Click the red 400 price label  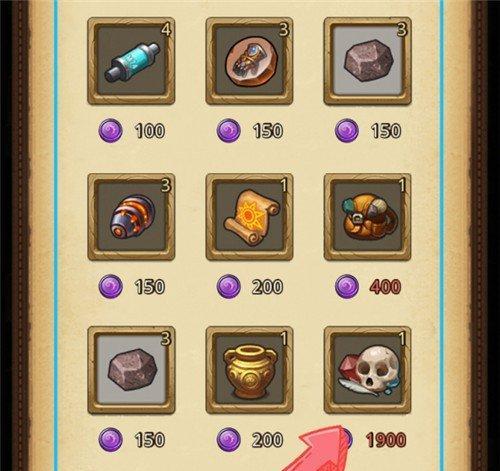[x=386, y=287]
